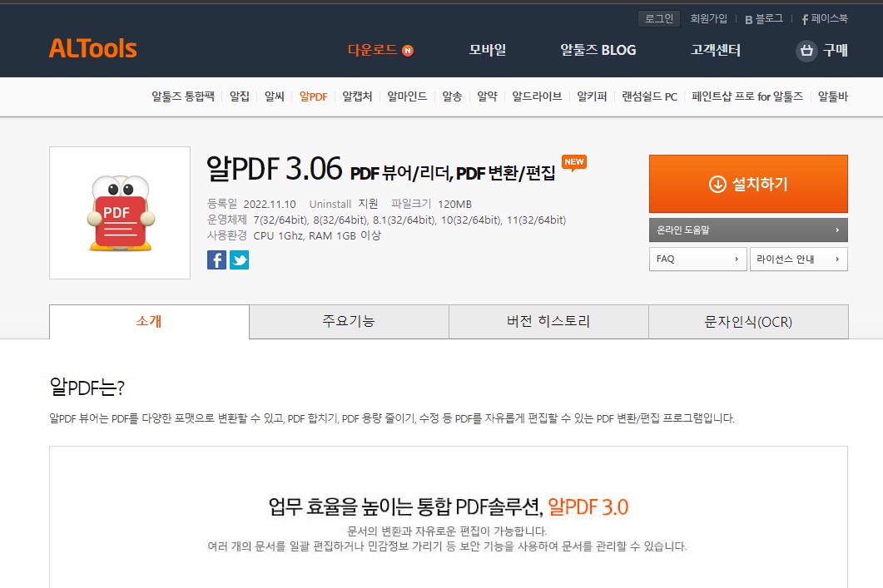Open the 페이스북 link in top bar
Image resolution: width=883 pixels, height=588 pixels.
coord(825,18)
